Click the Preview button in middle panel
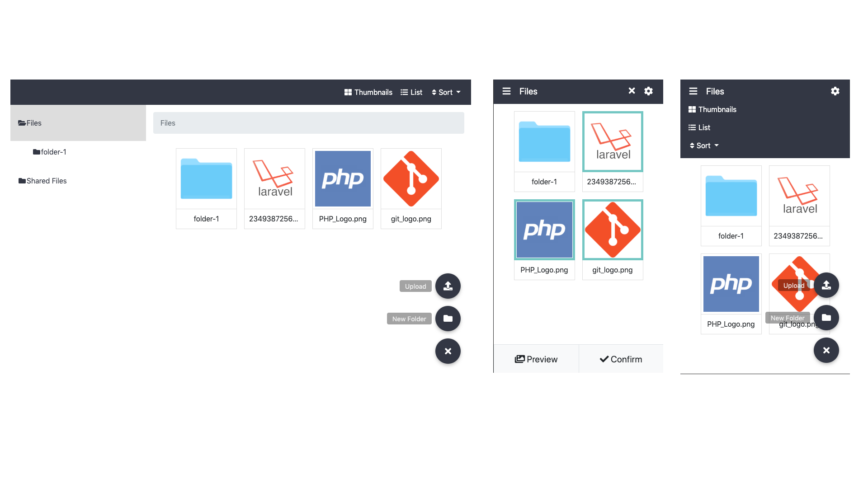The height and width of the screenshot is (488, 868). point(536,359)
